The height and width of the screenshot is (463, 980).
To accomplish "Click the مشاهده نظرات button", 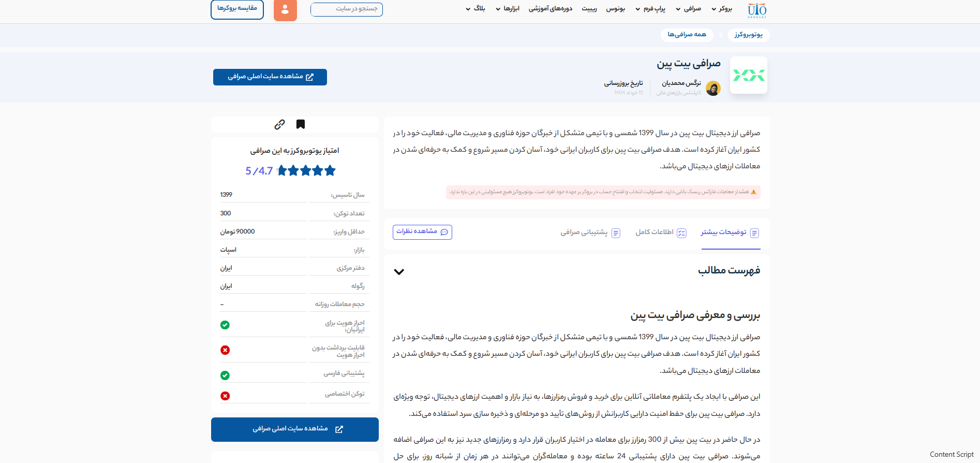I will 422,232.
